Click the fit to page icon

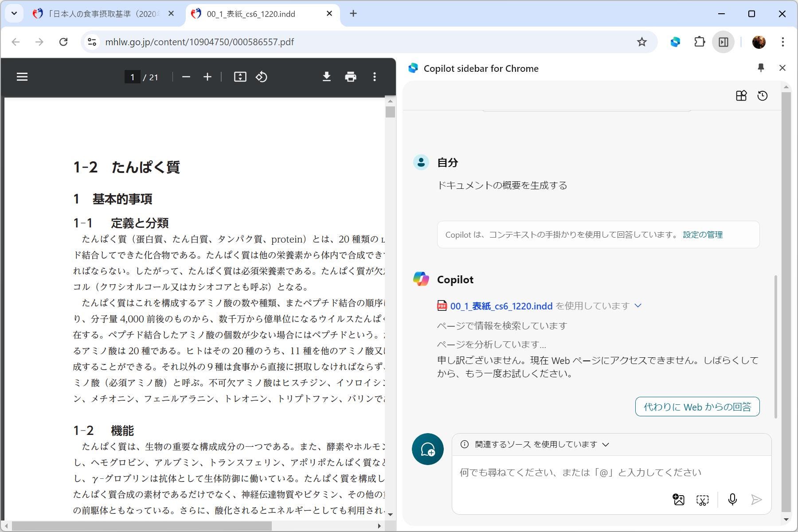tap(240, 77)
